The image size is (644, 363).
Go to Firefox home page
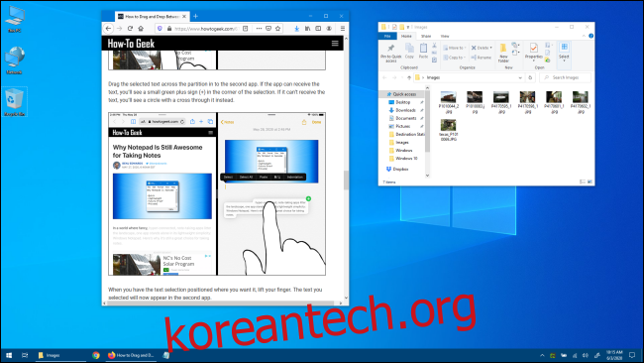(x=141, y=29)
